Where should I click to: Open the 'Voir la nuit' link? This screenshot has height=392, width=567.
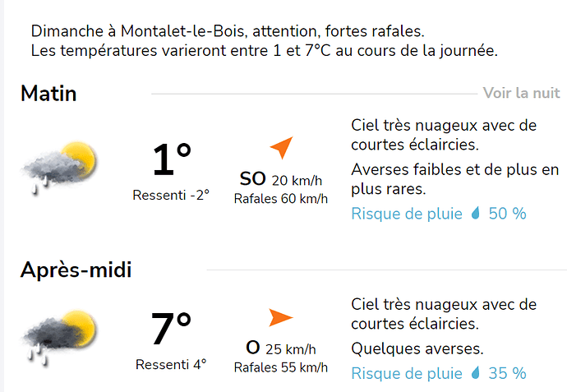[x=522, y=93]
